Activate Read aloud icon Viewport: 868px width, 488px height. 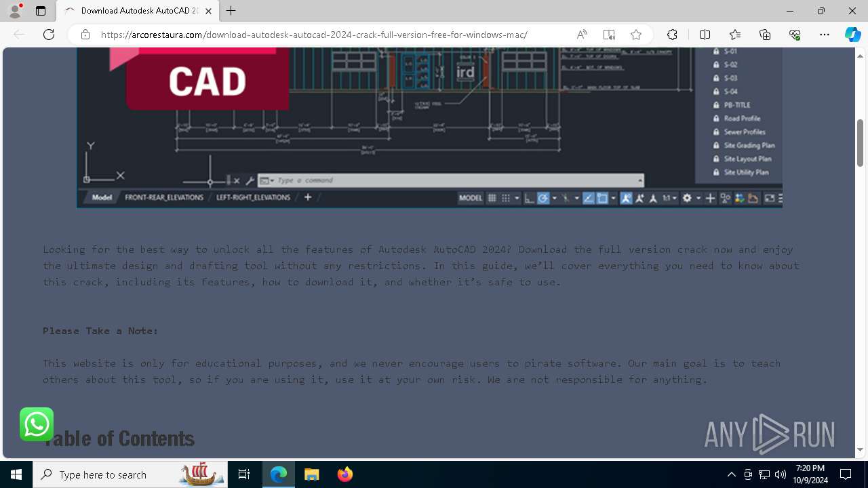pyautogui.click(x=582, y=35)
